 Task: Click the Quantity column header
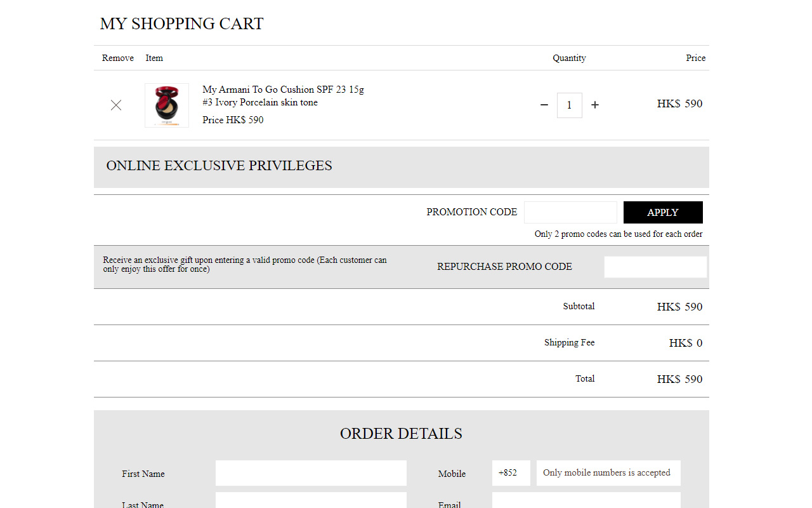click(569, 58)
